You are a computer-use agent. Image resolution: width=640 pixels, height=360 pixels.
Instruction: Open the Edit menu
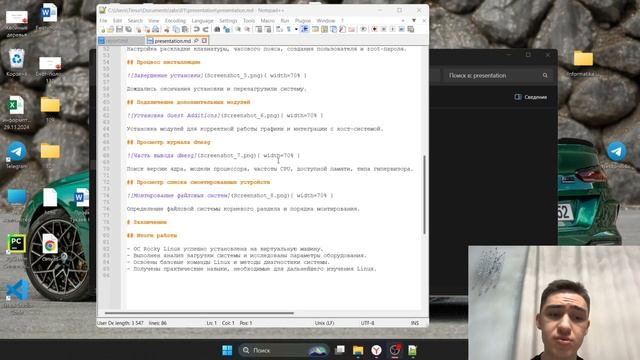point(118,20)
